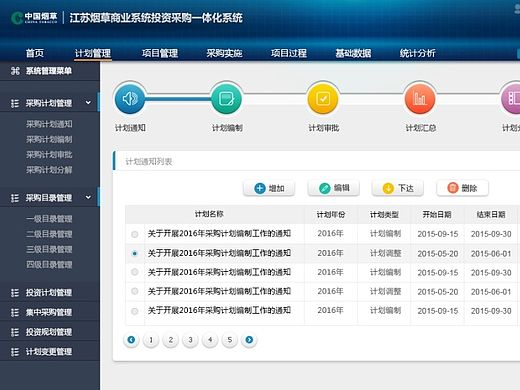This screenshot has height=390, width=520.
Task: Click 计划调整 type in second row
Action: tap(385, 254)
